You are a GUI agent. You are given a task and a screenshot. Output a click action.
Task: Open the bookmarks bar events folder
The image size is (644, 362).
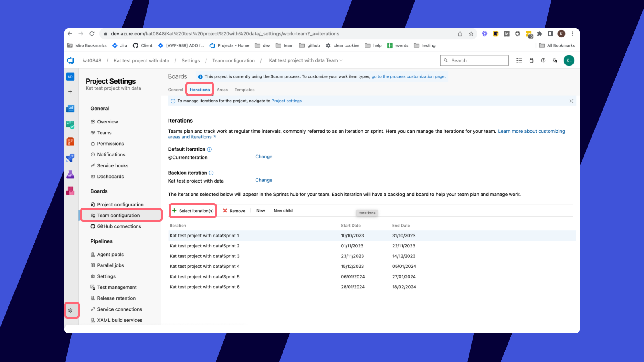click(x=398, y=45)
